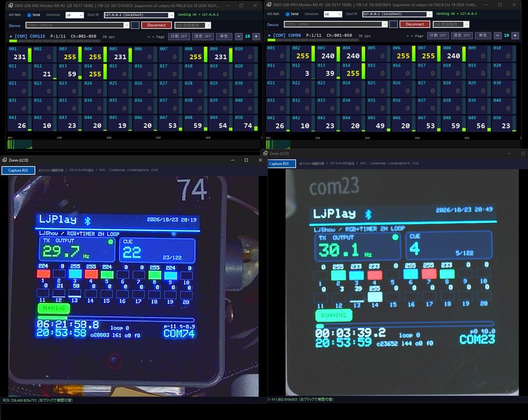The height and width of the screenshot is (420, 528).
Task: Click refresh device button in Monitor M5 #3
Action: click(x=135, y=25)
